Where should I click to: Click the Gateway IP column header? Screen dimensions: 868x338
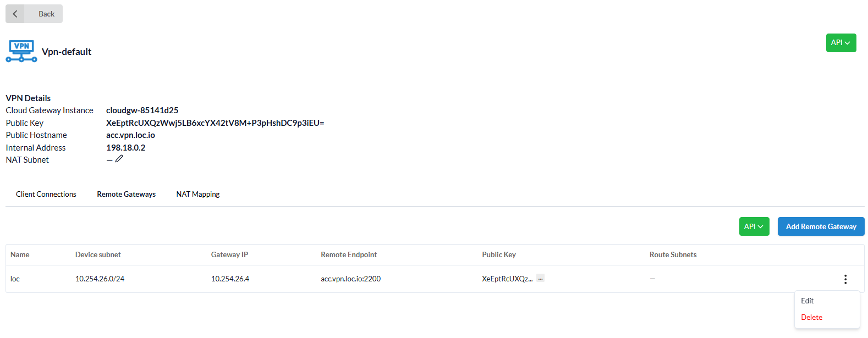229,254
